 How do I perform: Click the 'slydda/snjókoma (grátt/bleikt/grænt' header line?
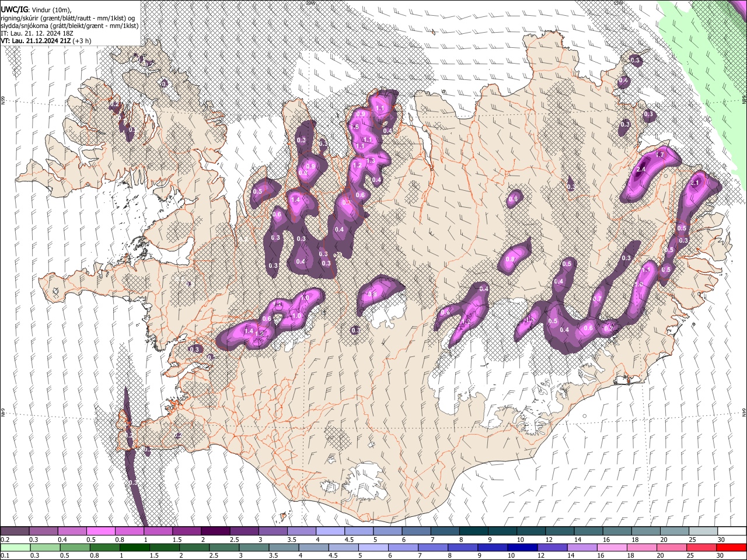pos(69,26)
